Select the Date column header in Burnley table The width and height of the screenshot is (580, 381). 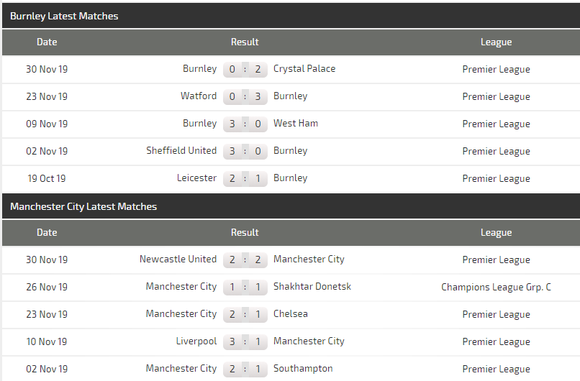point(47,42)
